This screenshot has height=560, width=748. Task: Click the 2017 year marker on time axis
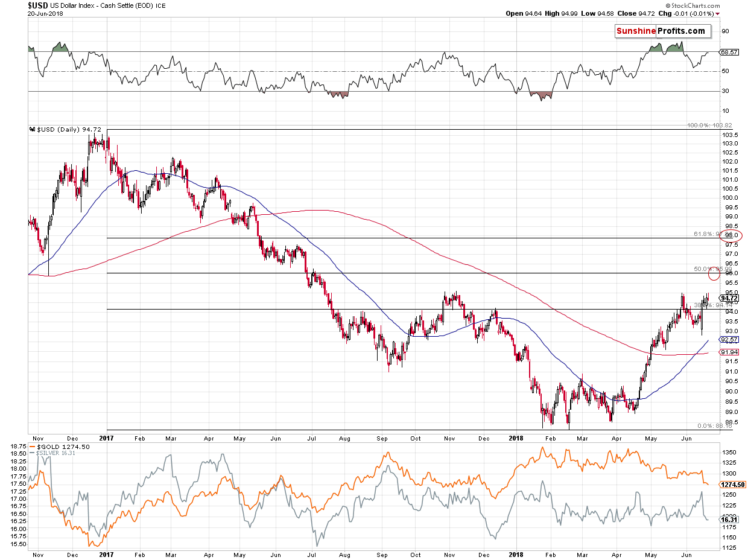[x=106, y=436]
